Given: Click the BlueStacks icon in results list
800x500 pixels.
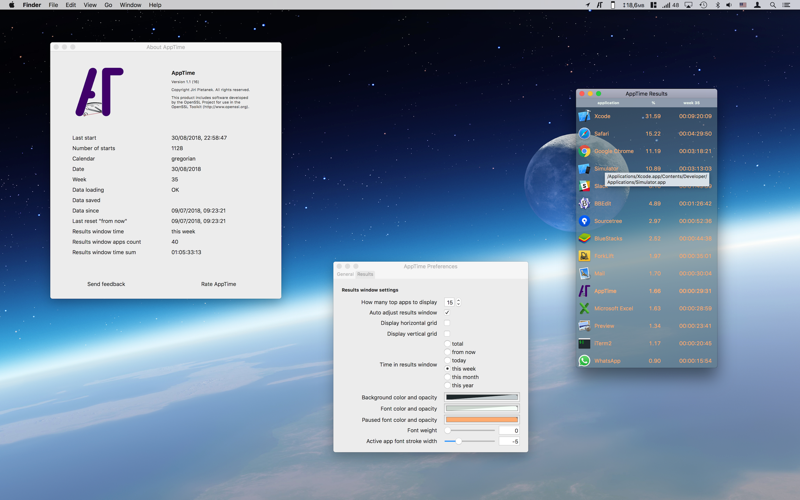Looking at the screenshot, I should point(584,238).
